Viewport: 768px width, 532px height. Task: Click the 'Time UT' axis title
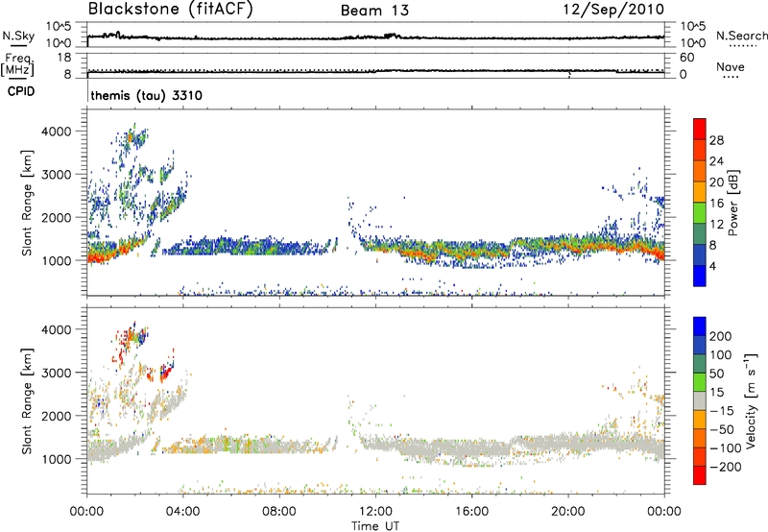pyautogui.click(x=375, y=526)
